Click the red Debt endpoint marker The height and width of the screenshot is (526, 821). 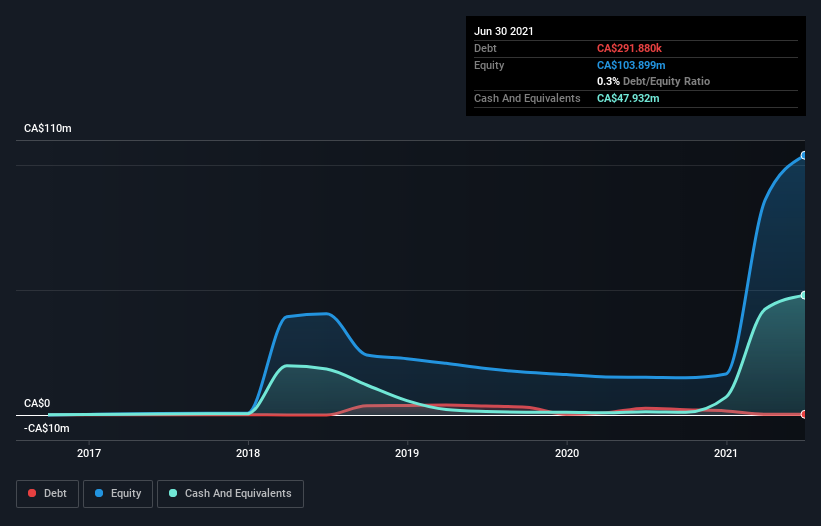pyautogui.click(x=803, y=414)
